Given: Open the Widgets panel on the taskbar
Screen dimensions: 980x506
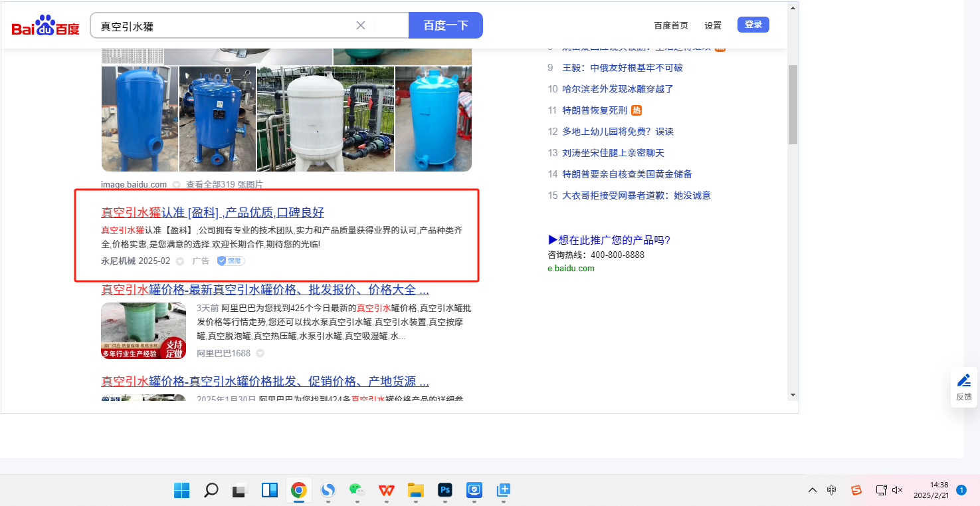Looking at the screenshot, I should coord(269,491).
